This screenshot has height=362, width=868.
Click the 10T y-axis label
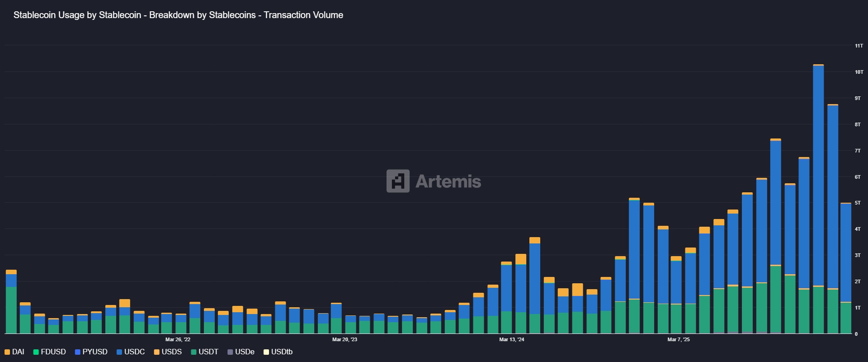859,72
